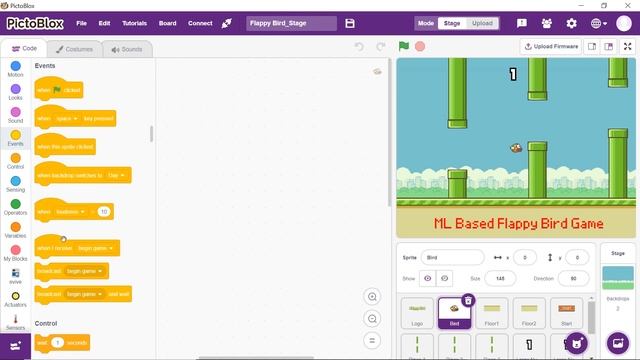
Task: Open the Operators block category
Action: [x=16, y=207]
